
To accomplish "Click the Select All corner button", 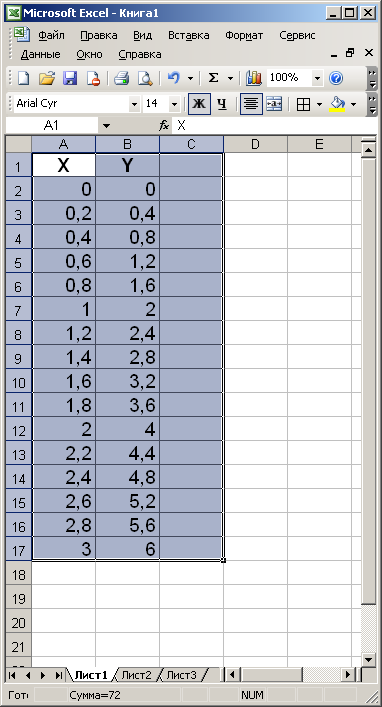I will [x=18, y=144].
